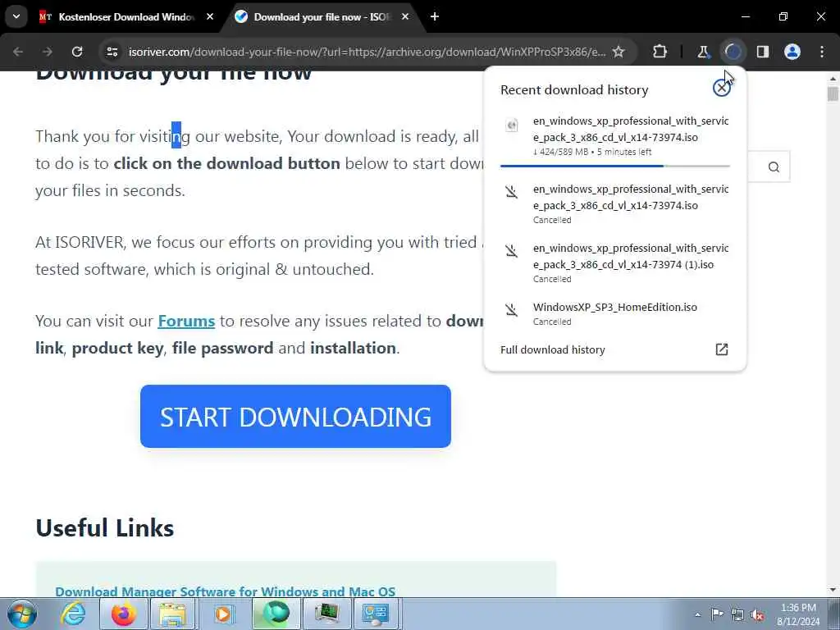The height and width of the screenshot is (630, 840).
Task: View site information icon in address bar
Action: [112, 52]
